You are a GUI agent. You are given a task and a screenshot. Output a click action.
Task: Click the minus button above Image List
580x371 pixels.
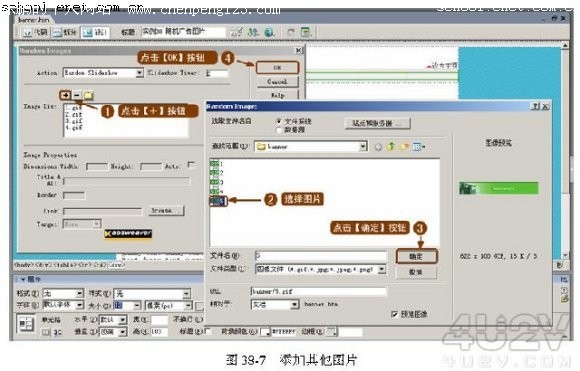coord(77,95)
